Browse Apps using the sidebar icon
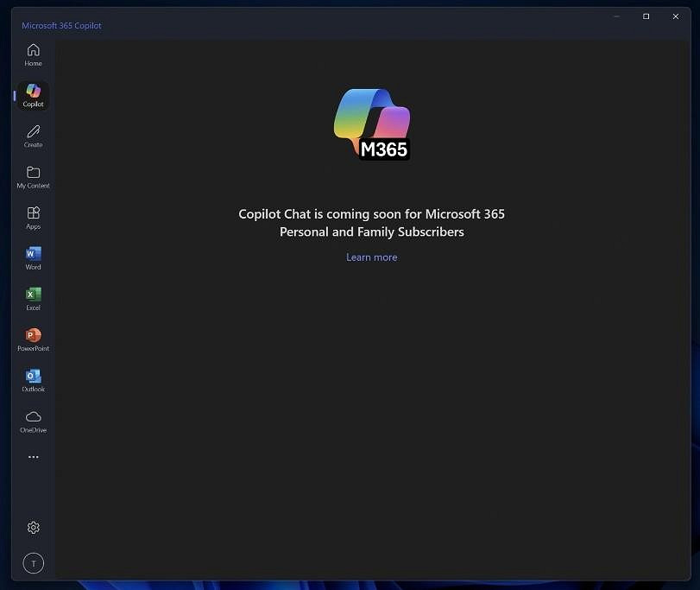The image size is (700, 590). (33, 218)
